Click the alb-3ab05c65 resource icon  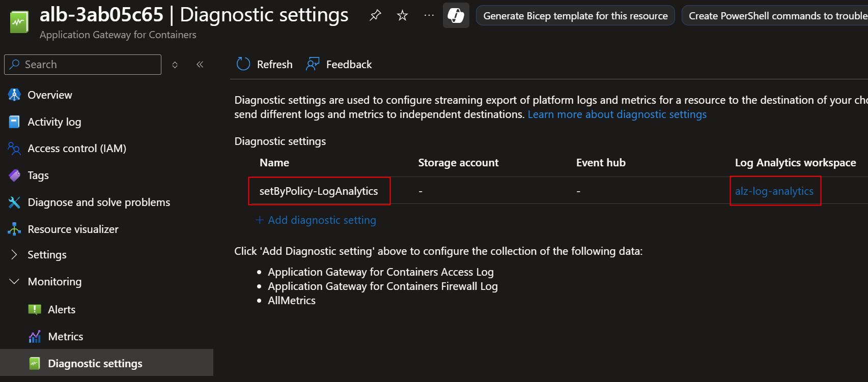point(19,22)
